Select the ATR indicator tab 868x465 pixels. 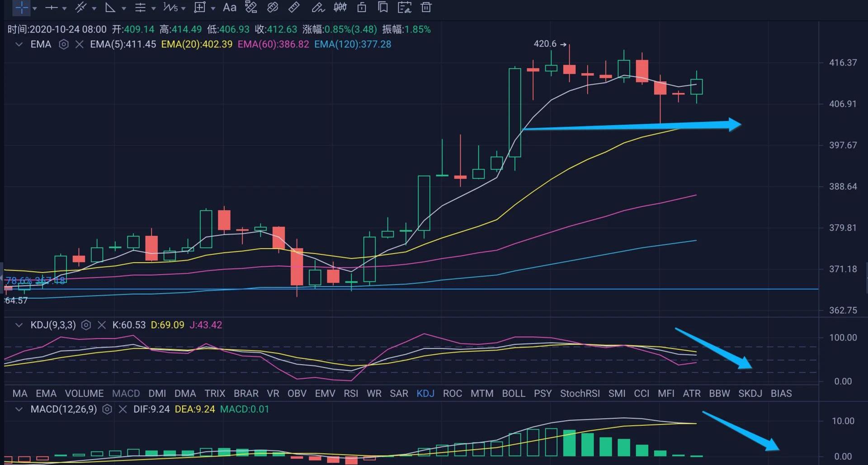[692, 394]
